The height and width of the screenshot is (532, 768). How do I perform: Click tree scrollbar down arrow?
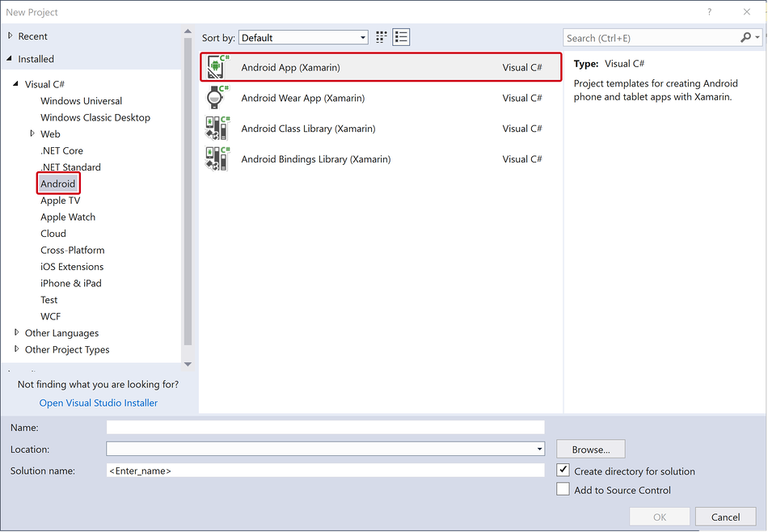(188, 364)
